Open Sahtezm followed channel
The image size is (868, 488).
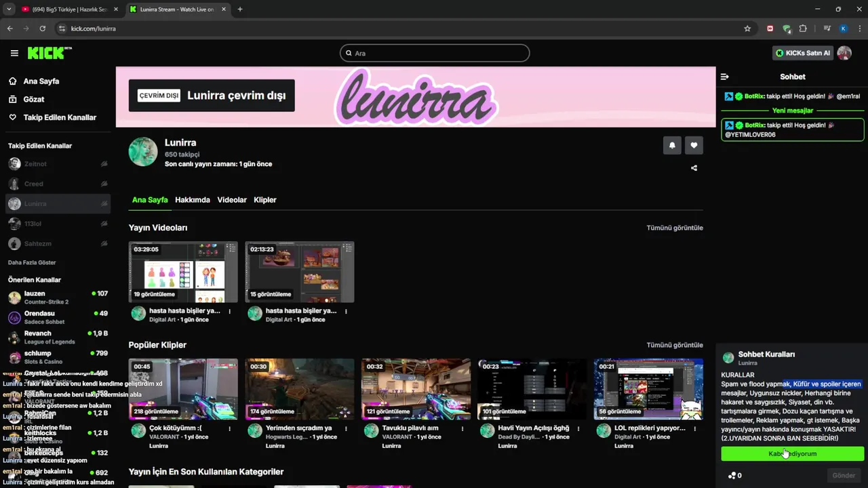(58, 243)
